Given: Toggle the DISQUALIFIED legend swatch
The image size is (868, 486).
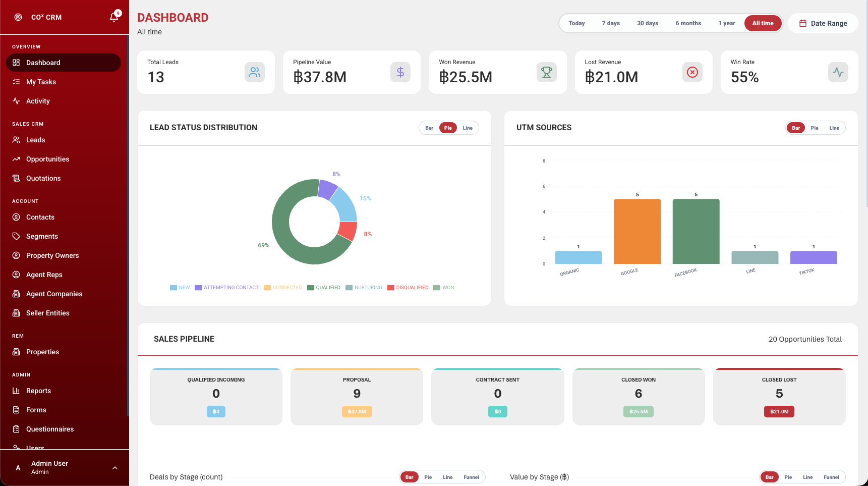Looking at the screenshot, I should click(x=391, y=288).
